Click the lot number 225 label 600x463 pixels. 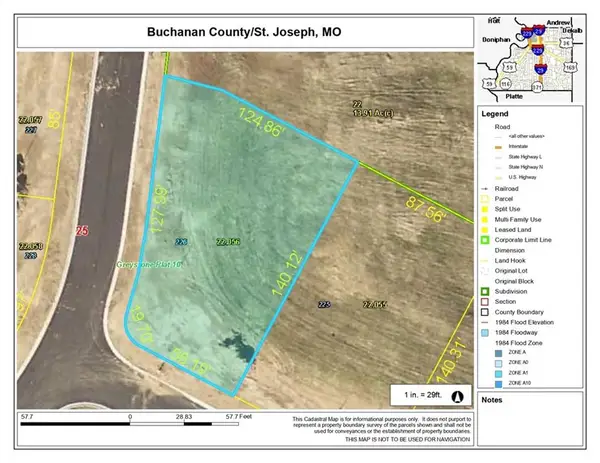[x=324, y=305]
